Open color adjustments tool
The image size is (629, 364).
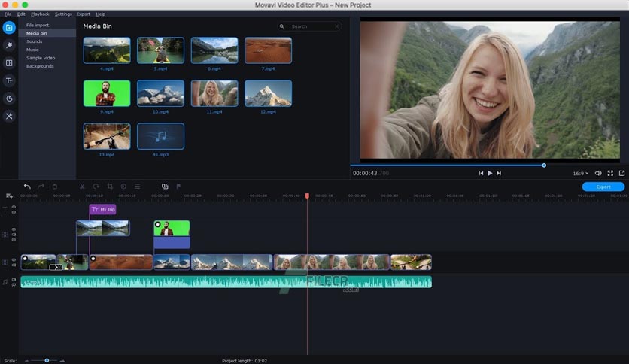(123, 187)
